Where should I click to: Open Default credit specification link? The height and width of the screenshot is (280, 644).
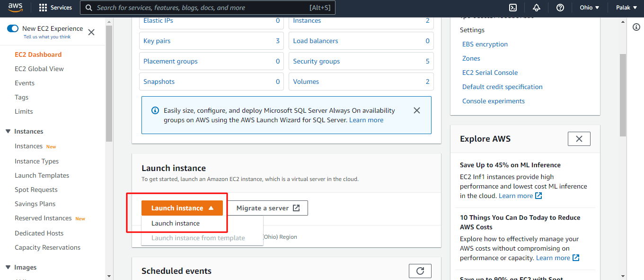[x=503, y=87]
